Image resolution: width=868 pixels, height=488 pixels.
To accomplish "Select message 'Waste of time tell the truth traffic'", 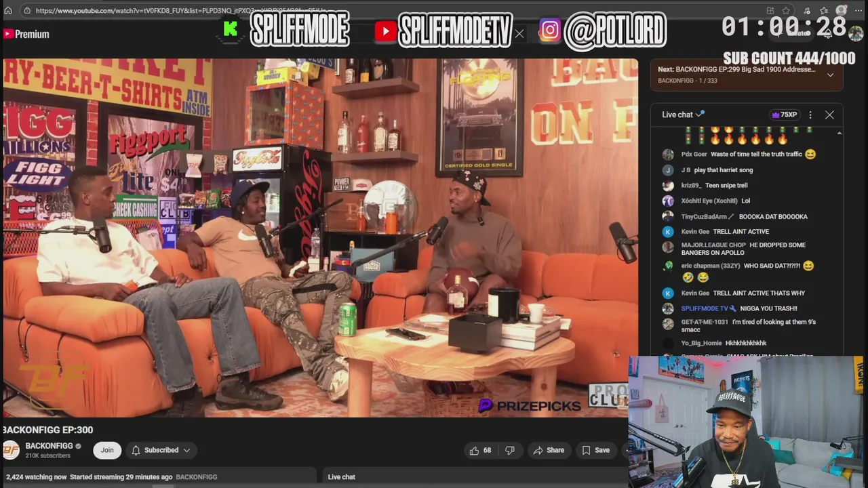I will click(x=756, y=155).
